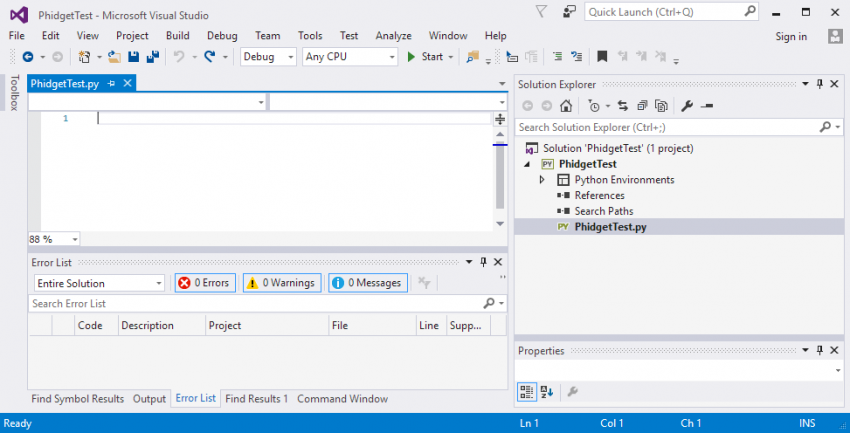Toggle a bookmark with the bookmark icon
850x433 pixels.
pos(602,56)
